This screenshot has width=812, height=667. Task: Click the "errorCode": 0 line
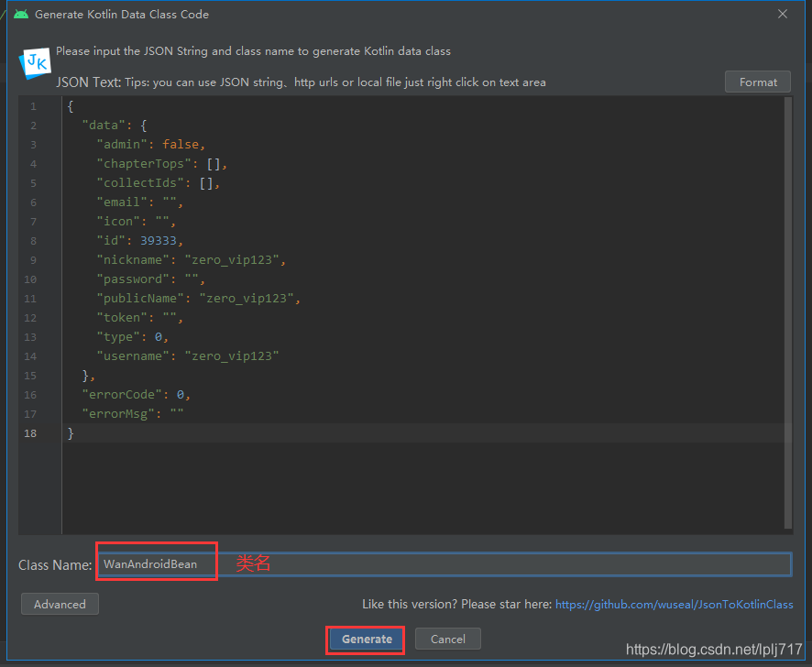[137, 395]
